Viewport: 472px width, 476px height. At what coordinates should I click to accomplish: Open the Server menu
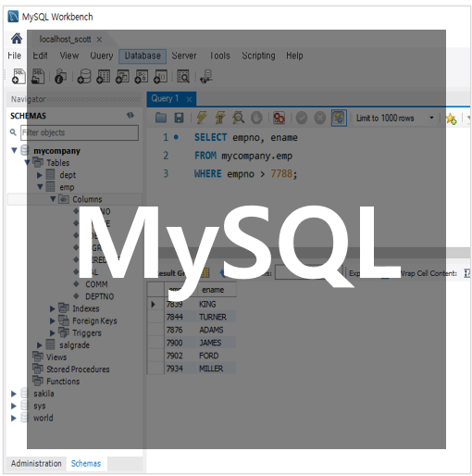tap(184, 56)
